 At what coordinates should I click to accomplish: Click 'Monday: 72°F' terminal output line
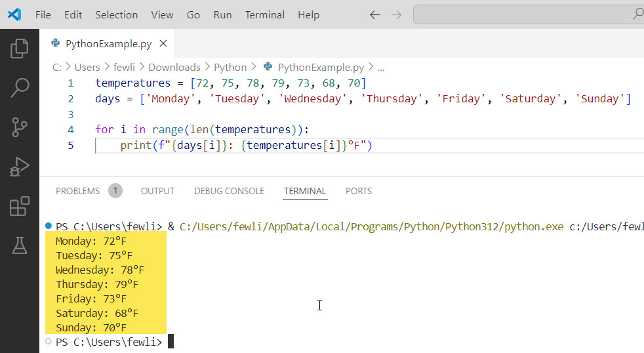tap(91, 241)
